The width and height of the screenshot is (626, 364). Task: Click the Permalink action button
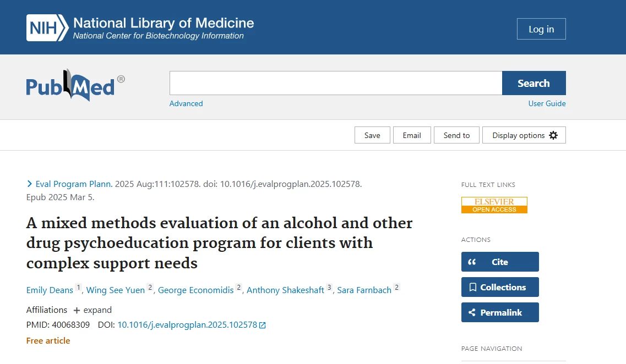tap(500, 312)
